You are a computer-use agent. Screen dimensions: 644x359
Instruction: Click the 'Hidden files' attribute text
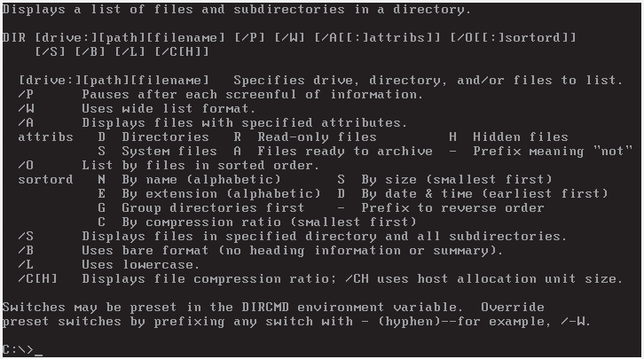(520, 137)
